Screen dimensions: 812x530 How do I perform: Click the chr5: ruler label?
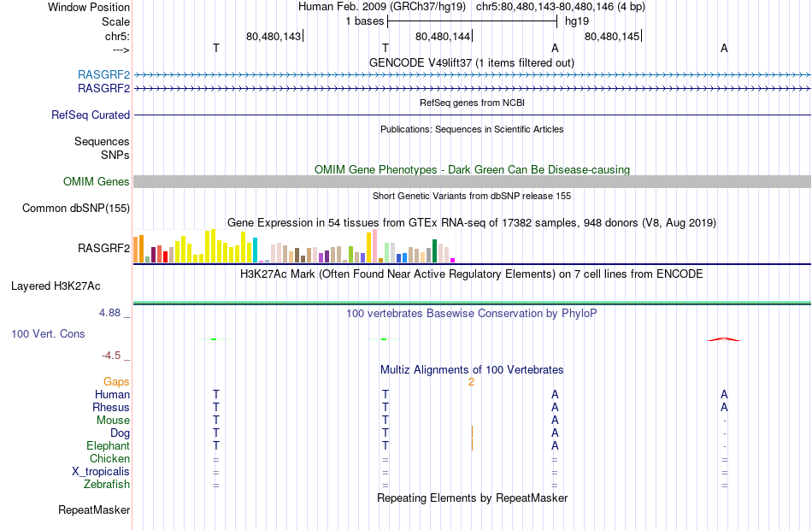[x=117, y=36]
